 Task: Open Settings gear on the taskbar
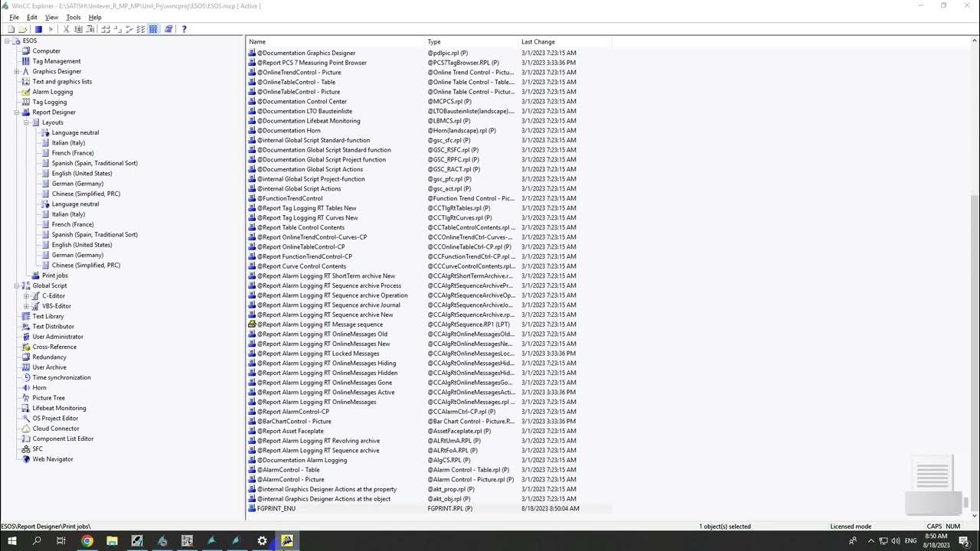(x=262, y=540)
